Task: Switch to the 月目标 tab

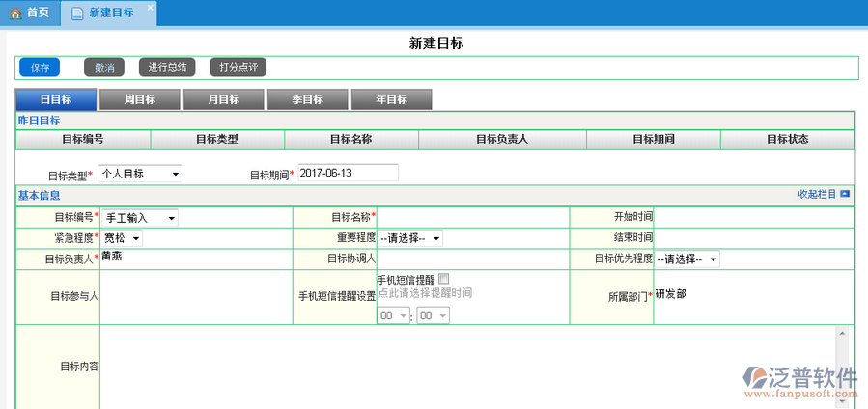Action: click(224, 99)
